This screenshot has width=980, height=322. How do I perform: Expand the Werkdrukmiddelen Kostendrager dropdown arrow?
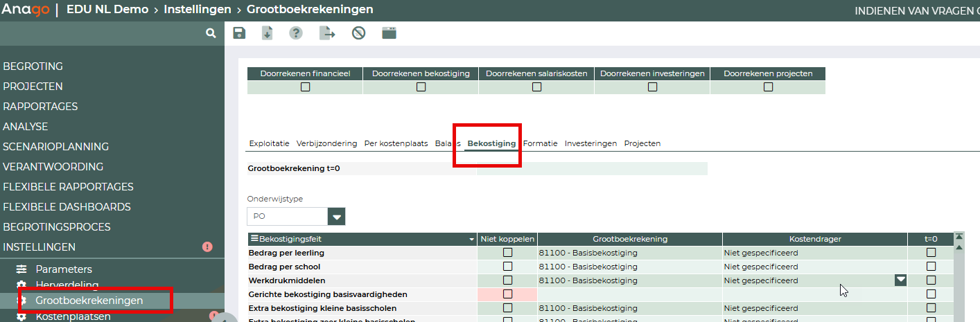(x=900, y=280)
